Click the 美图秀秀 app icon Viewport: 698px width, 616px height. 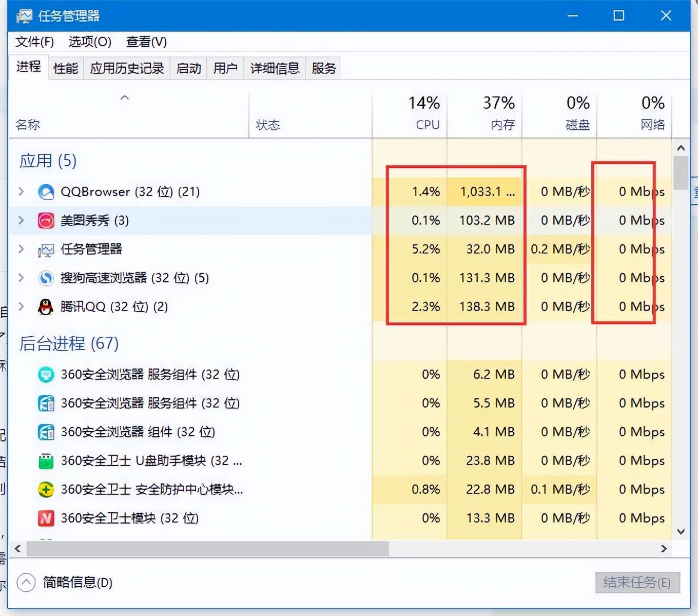click(46, 221)
